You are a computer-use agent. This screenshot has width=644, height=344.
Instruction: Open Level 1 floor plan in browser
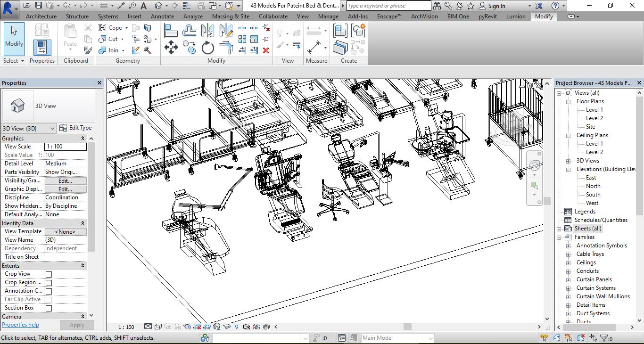[x=594, y=110]
